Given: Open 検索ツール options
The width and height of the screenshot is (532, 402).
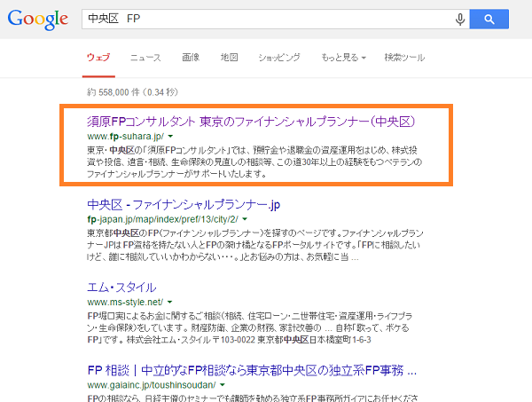Looking at the screenshot, I should (404, 58).
